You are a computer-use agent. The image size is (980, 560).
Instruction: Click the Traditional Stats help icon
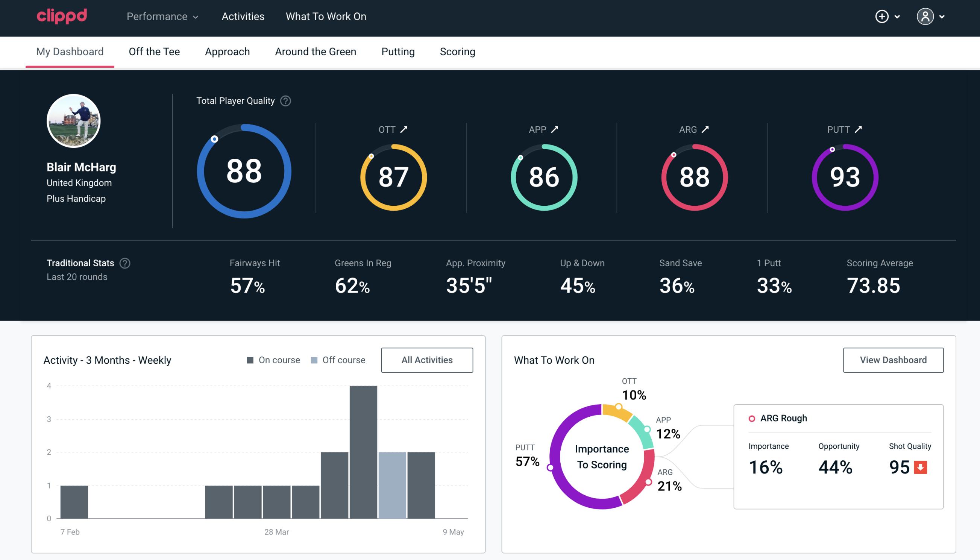pos(124,263)
